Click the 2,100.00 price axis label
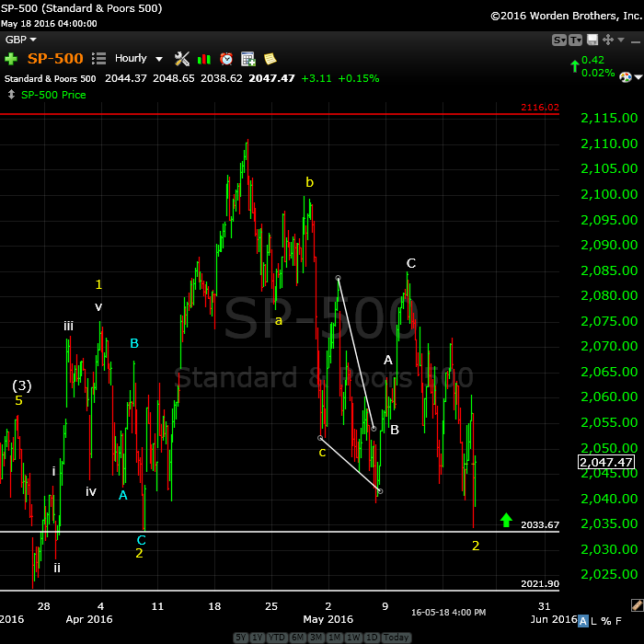Screen dimensions: 644x644 tap(609, 194)
